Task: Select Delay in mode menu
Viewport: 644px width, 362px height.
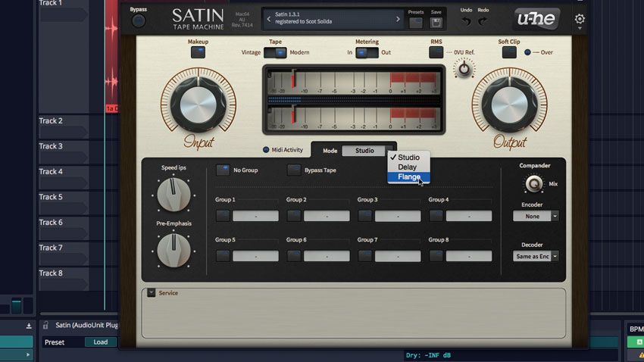Action: [408, 167]
